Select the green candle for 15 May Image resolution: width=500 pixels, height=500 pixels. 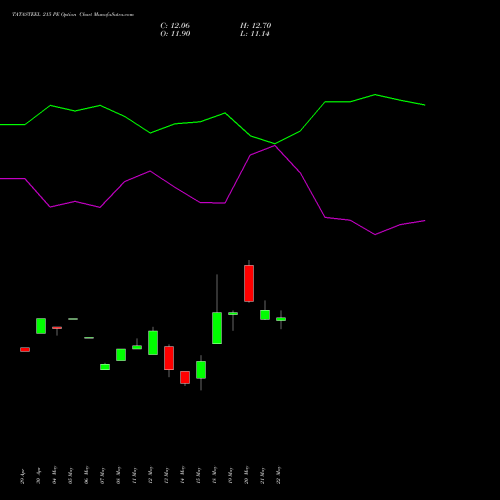[201, 370]
